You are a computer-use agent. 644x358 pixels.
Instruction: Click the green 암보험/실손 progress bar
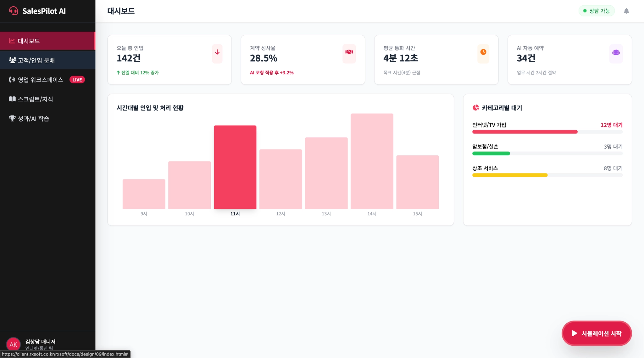pos(491,154)
